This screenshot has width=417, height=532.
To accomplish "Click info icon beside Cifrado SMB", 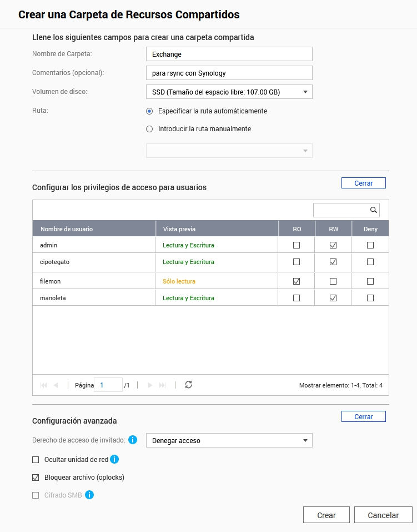I will (89, 495).
